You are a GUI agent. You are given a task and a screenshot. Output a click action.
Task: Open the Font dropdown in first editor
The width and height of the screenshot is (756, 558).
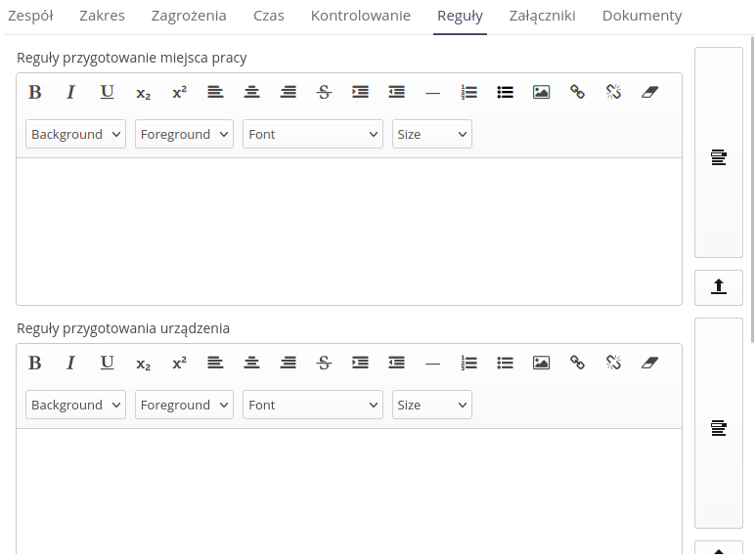tap(312, 134)
